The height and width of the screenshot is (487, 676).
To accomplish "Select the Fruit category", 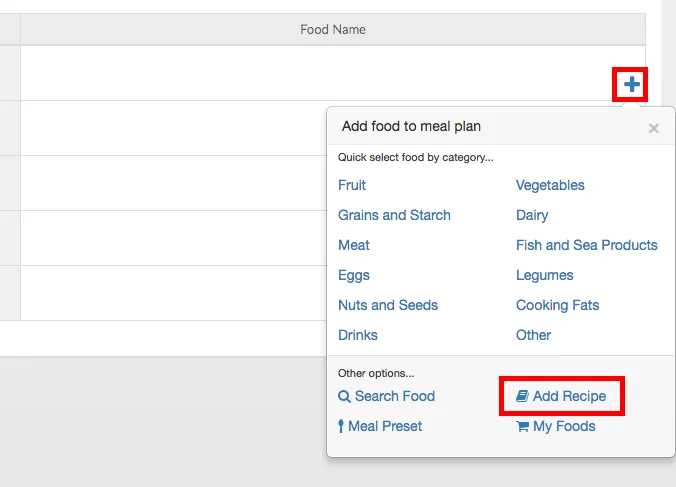I will click(352, 185).
